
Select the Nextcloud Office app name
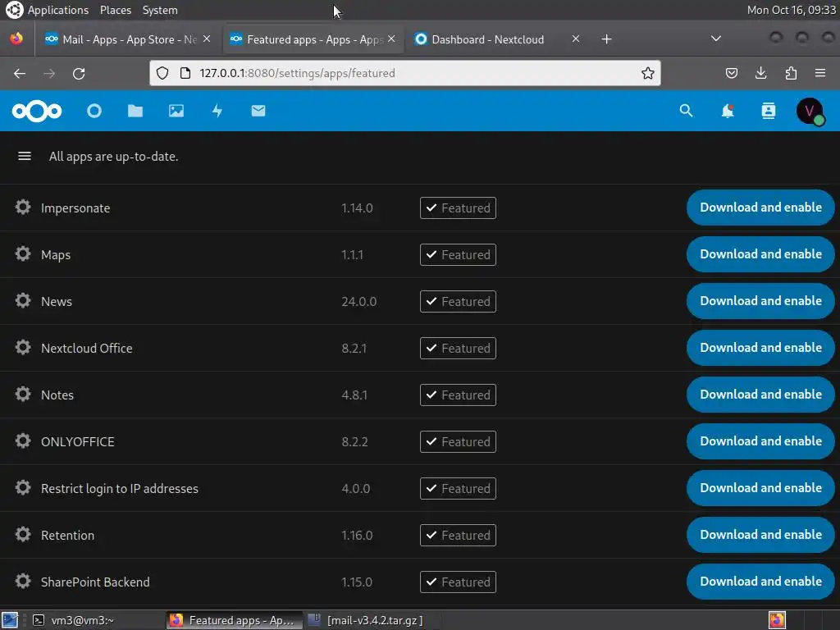tap(87, 348)
